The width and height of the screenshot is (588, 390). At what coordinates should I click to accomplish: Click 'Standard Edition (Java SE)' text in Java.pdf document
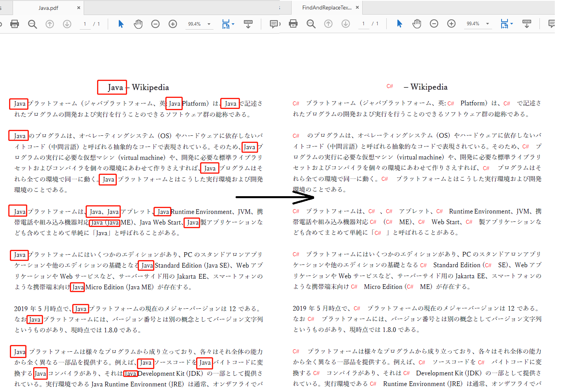pyautogui.click(x=193, y=266)
